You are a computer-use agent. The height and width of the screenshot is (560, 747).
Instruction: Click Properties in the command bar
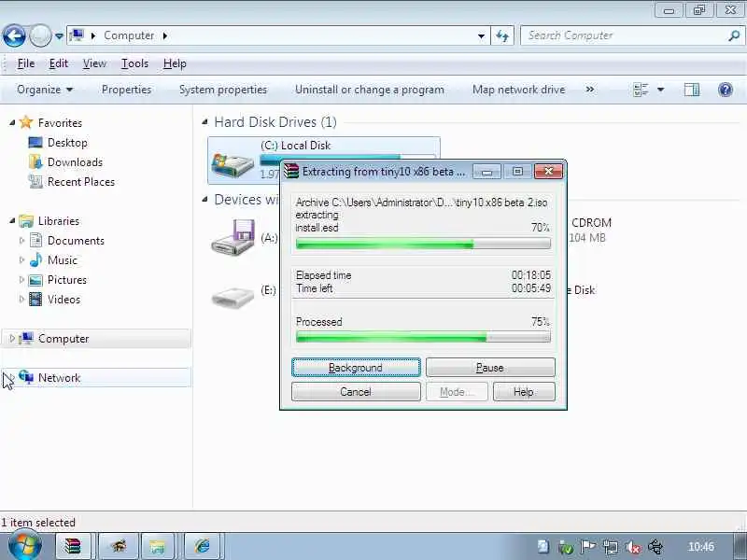tap(126, 90)
